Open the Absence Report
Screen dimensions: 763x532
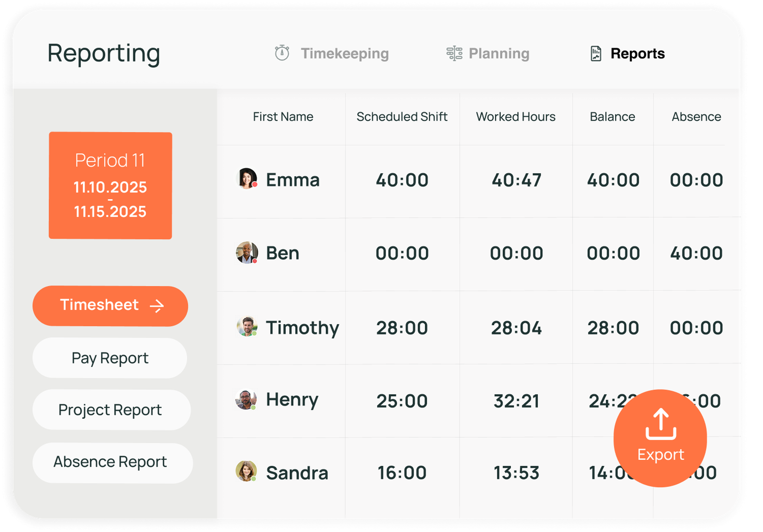click(110, 462)
